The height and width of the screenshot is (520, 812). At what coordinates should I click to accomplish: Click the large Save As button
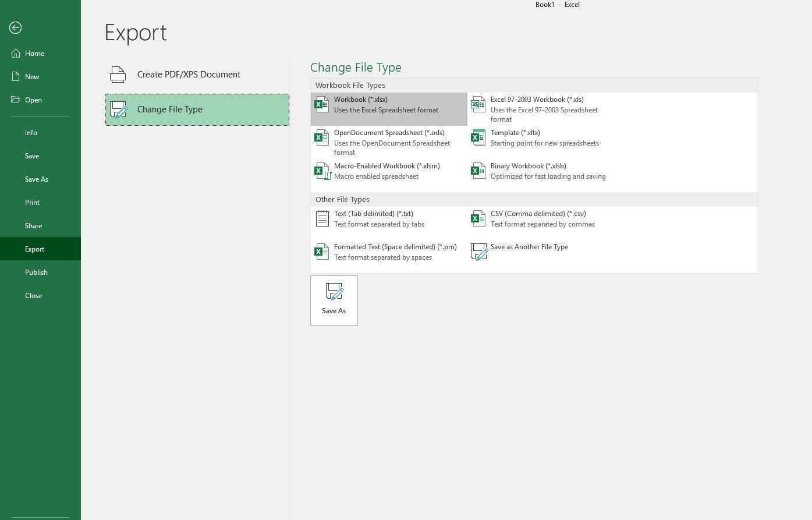click(334, 300)
